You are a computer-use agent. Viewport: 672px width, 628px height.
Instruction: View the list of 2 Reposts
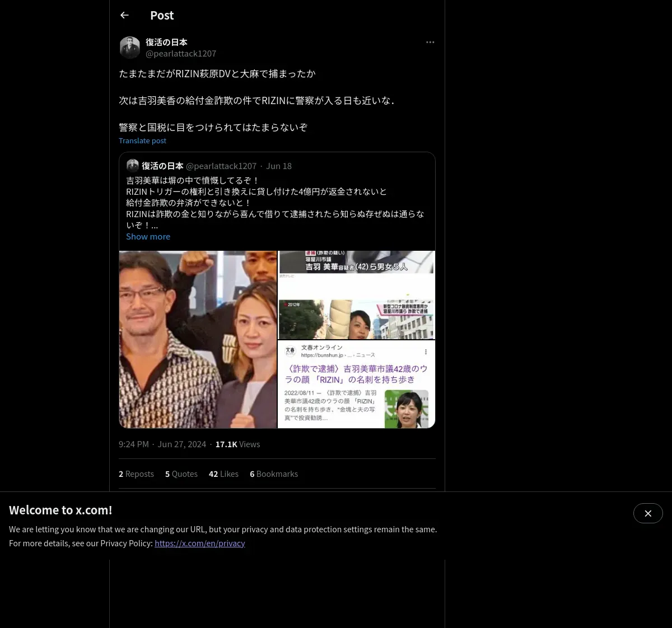coord(136,474)
